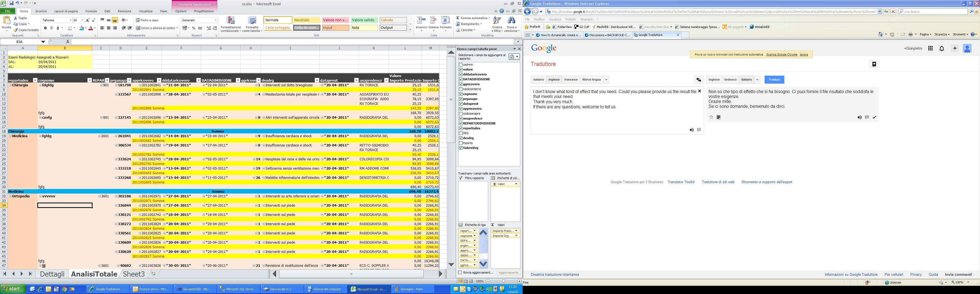Apply red font color A

[91, 28]
